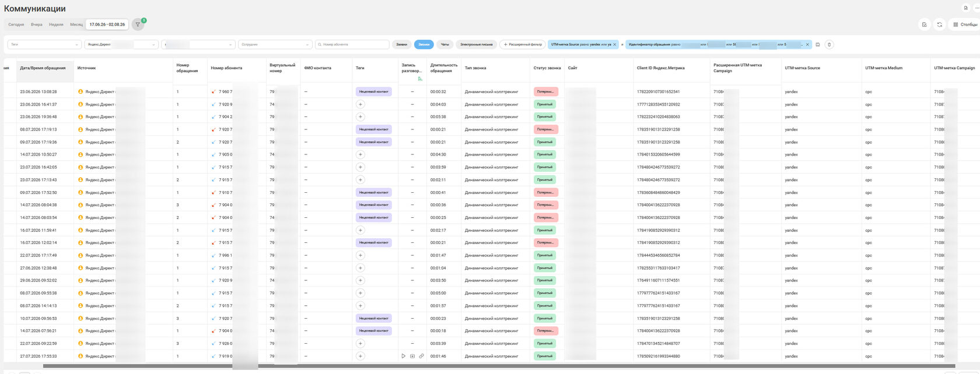Save current filter with floppy icon

click(x=818, y=44)
